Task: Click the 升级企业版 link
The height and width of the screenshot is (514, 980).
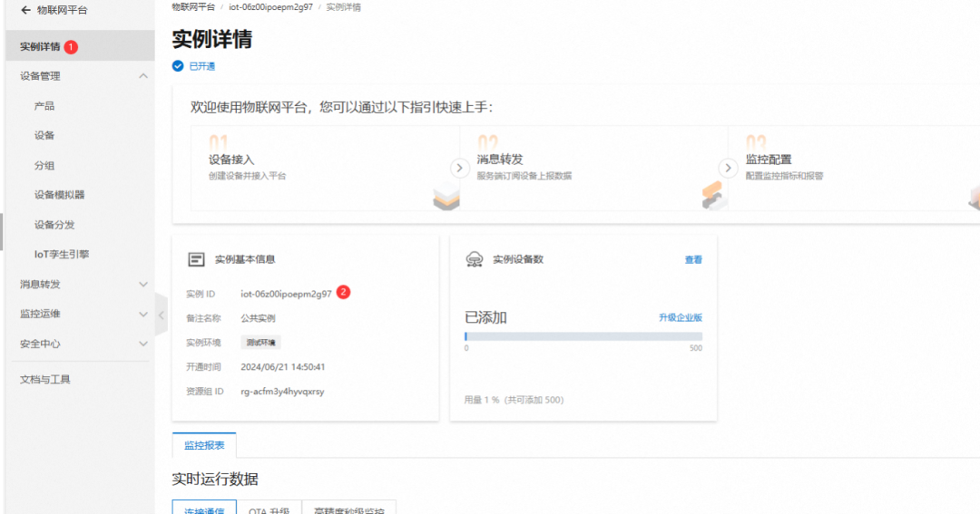Action: (x=680, y=317)
